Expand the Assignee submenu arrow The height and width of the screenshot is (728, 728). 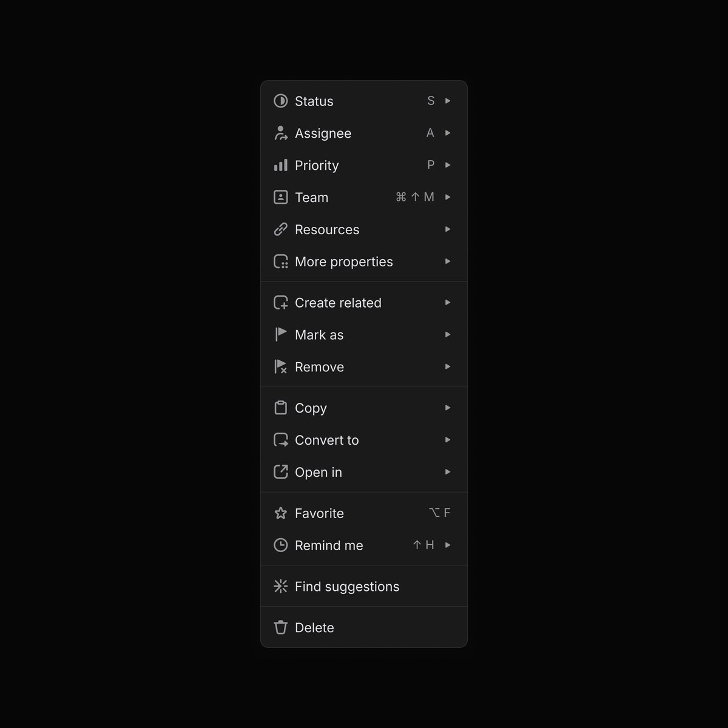tap(448, 133)
